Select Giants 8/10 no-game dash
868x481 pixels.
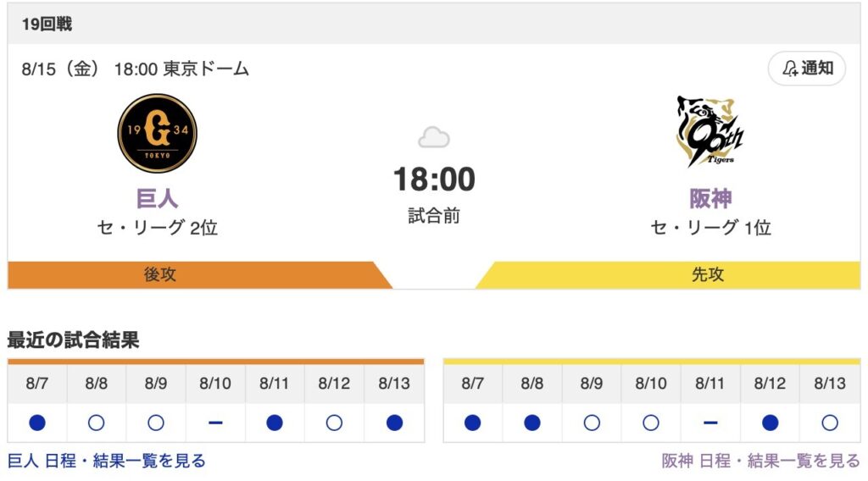click(x=215, y=423)
